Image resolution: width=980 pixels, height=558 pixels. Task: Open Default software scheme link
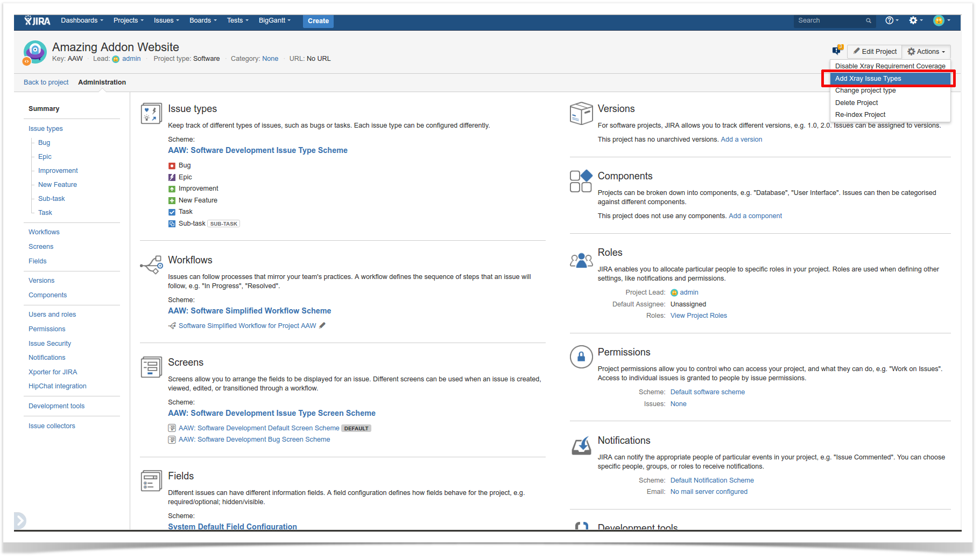[x=707, y=392]
